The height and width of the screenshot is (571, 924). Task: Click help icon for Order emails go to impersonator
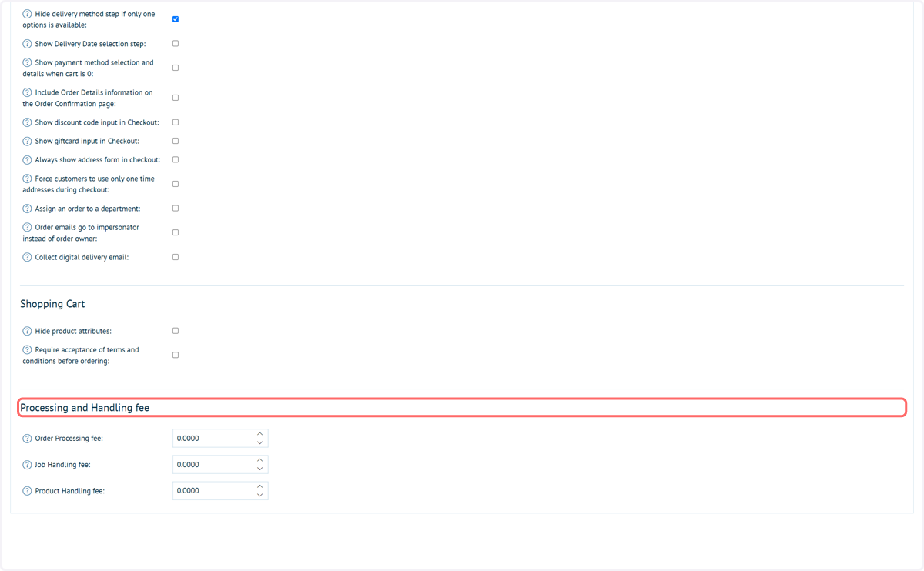(27, 227)
